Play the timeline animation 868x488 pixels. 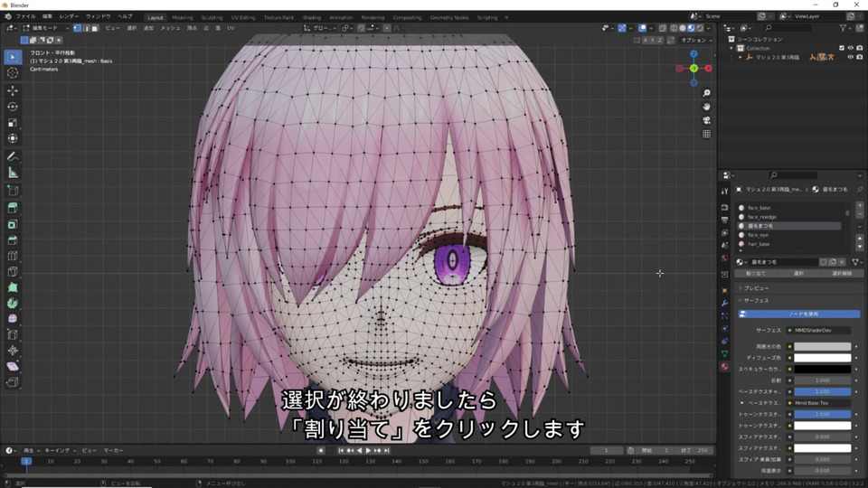pos(368,450)
